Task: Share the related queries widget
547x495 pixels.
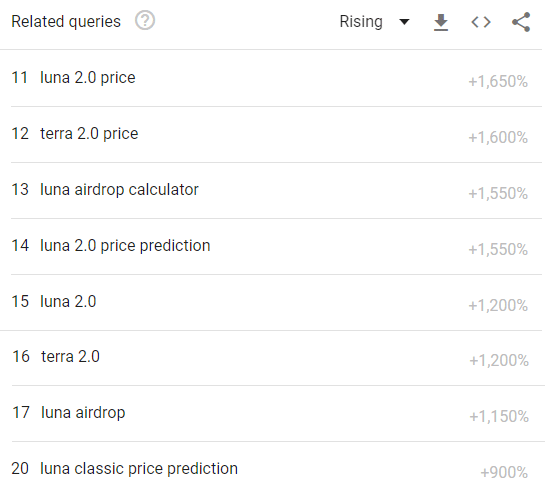Action: [521, 22]
